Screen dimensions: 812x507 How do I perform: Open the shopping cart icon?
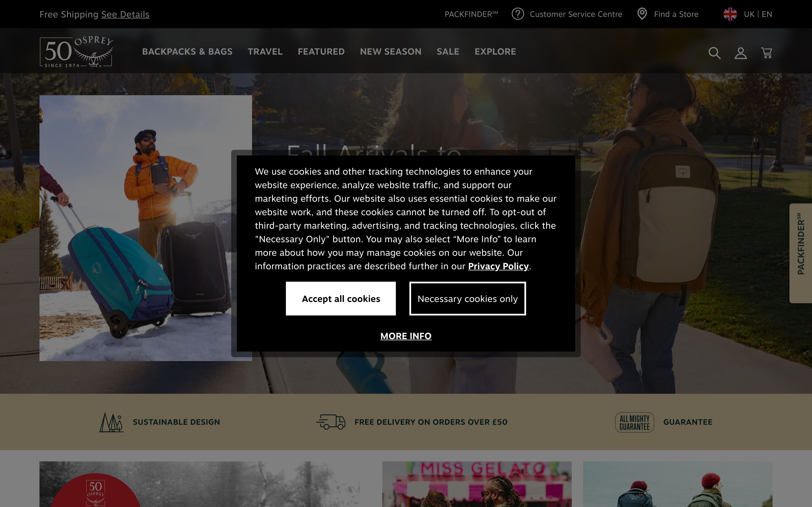(x=767, y=53)
